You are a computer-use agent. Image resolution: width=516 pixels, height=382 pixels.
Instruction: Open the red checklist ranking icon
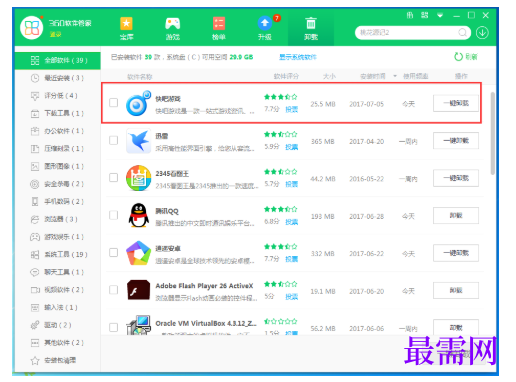click(x=219, y=24)
